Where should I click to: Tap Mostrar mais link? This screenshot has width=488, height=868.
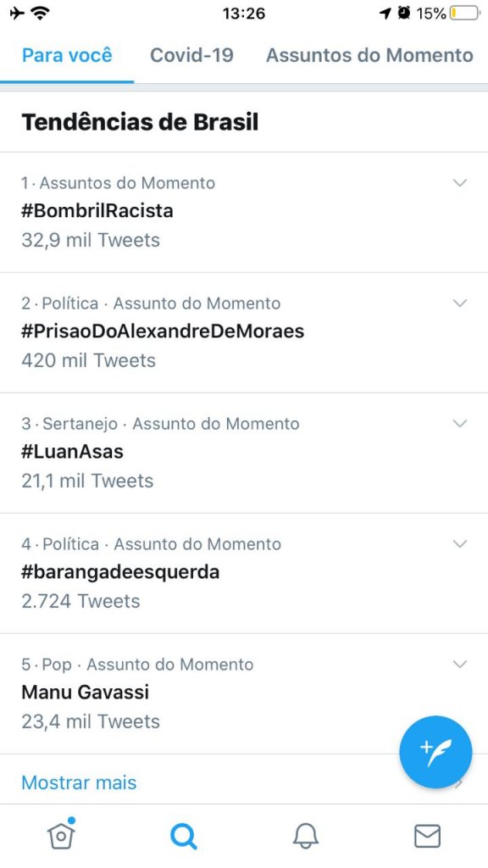click(79, 782)
